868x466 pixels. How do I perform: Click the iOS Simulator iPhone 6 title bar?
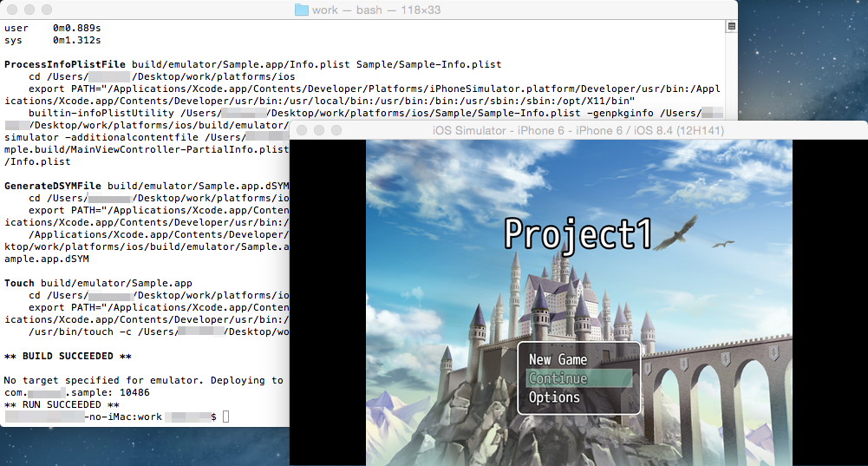coord(578,131)
